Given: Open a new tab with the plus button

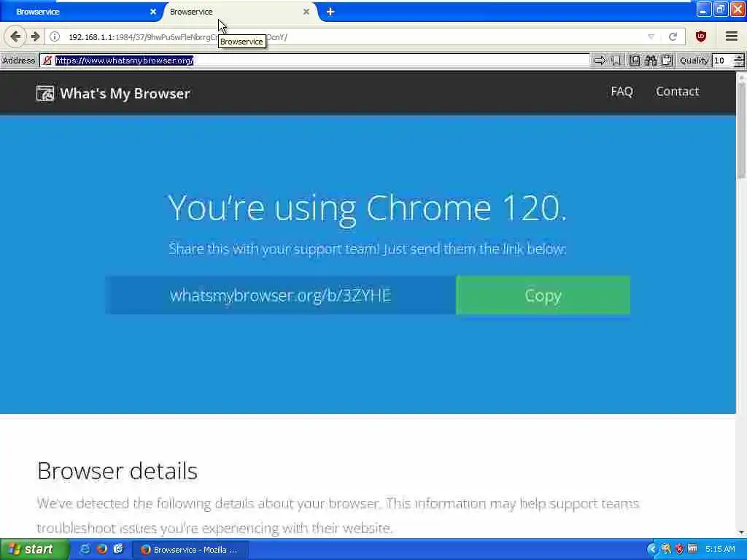Looking at the screenshot, I should 330,12.
